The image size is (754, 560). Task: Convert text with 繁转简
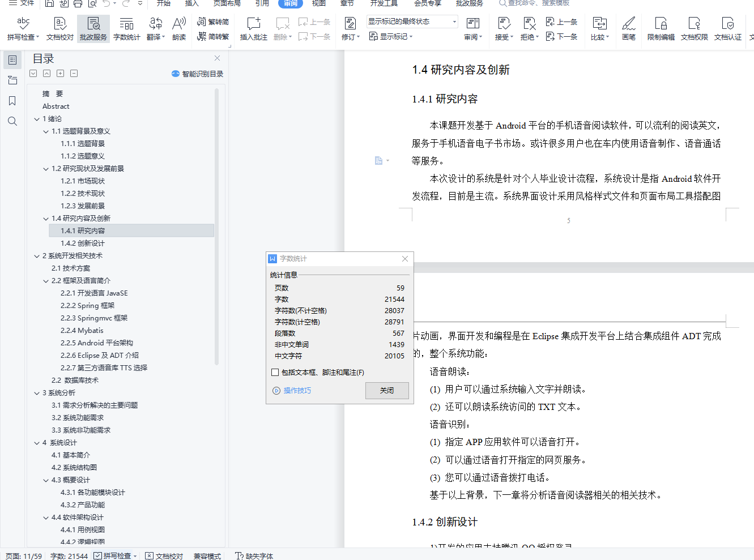(213, 22)
